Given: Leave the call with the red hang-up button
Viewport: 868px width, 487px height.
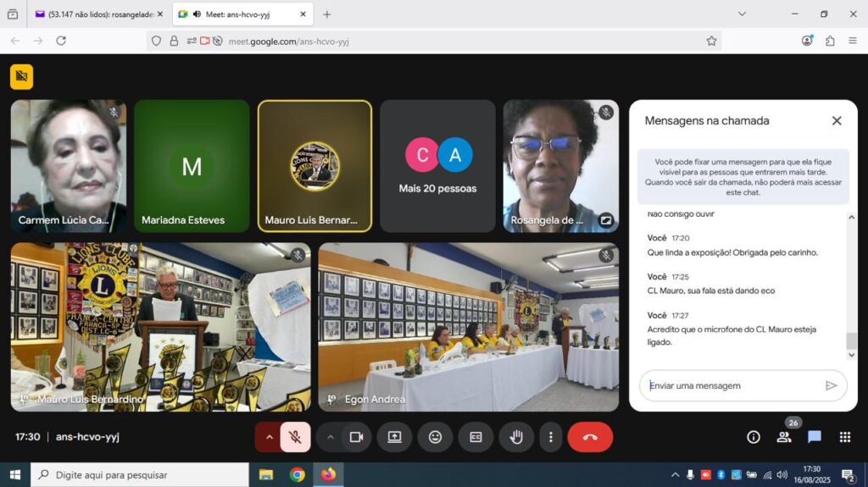Looking at the screenshot, I should 590,437.
